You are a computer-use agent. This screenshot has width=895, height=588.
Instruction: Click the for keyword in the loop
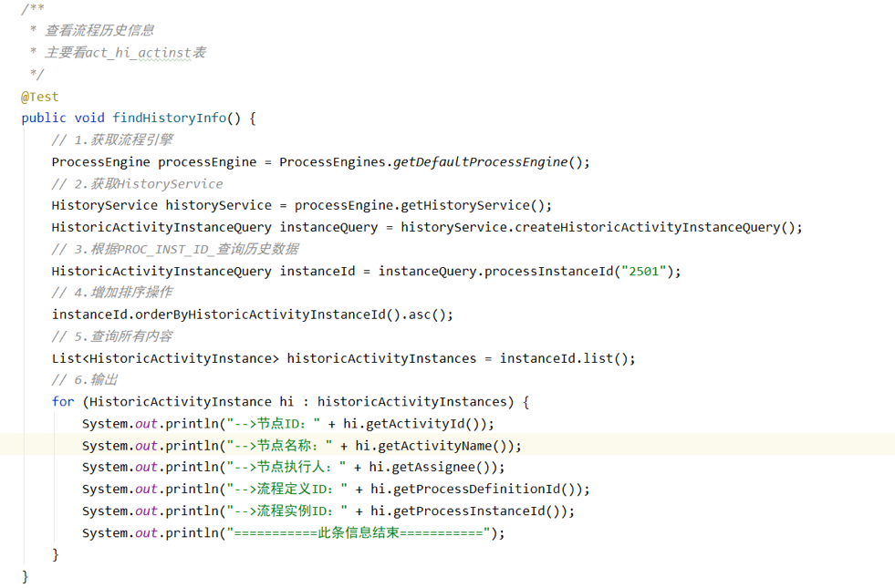pos(63,401)
